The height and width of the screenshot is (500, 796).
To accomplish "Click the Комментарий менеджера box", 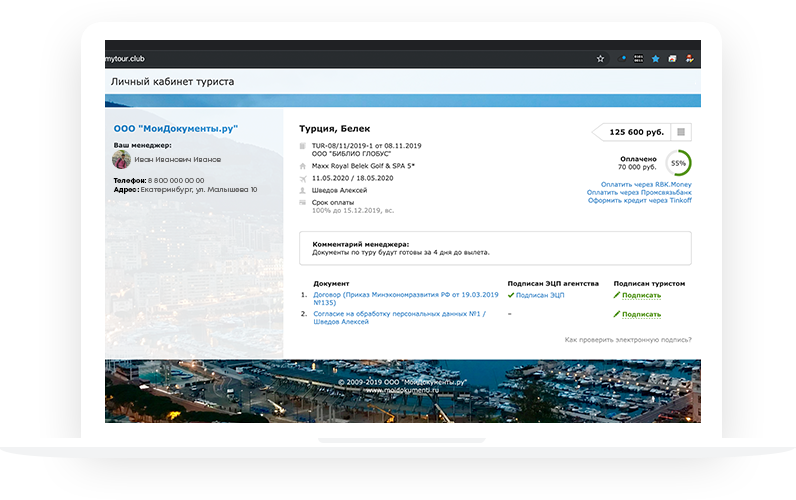I will pos(495,248).
